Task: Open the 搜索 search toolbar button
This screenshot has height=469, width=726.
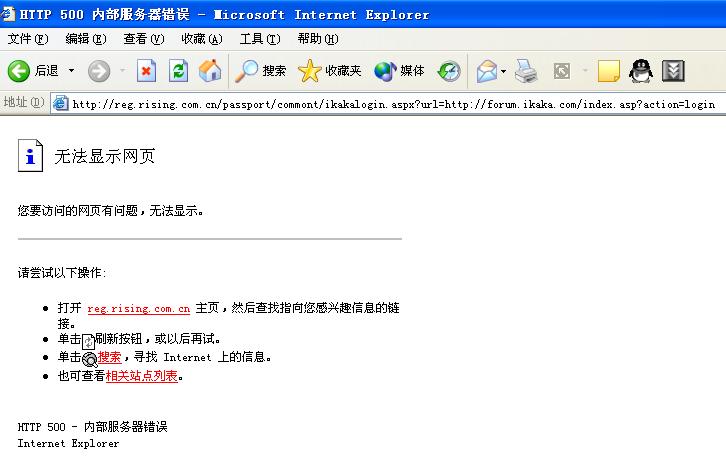Action: pos(260,71)
